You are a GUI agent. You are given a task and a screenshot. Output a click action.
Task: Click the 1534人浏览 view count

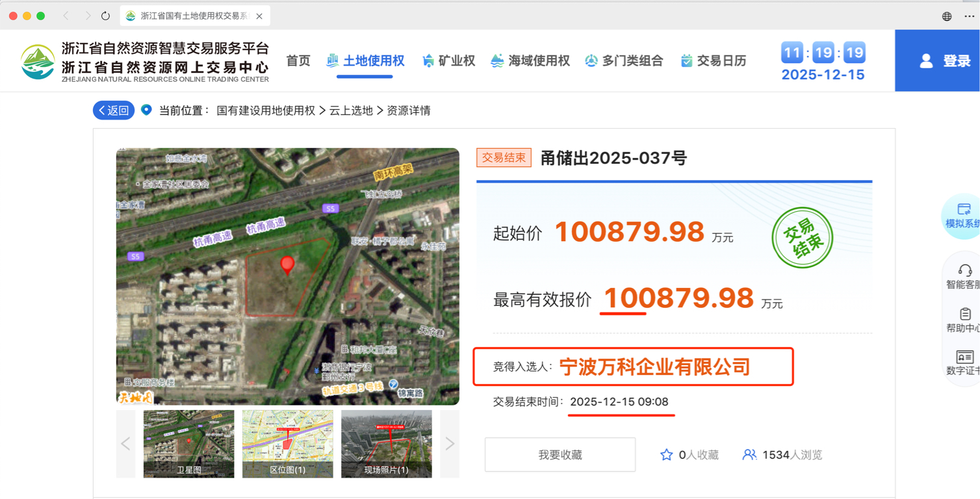(x=792, y=455)
